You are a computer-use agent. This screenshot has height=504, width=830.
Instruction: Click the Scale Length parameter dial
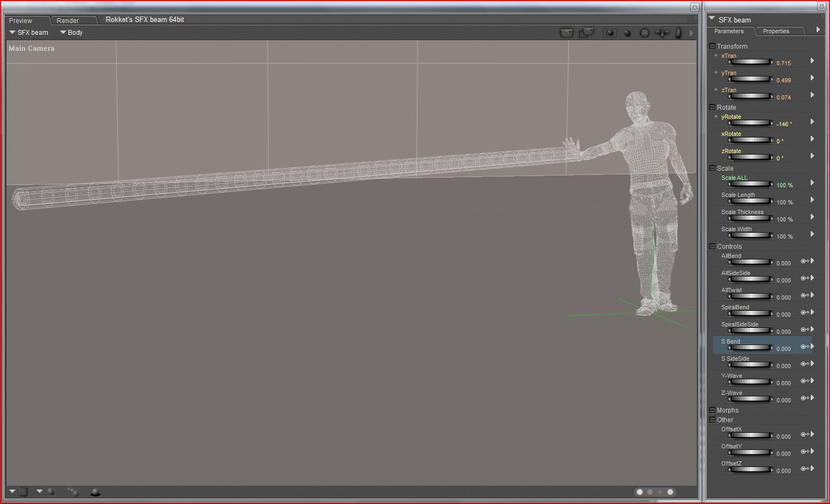tap(750, 201)
